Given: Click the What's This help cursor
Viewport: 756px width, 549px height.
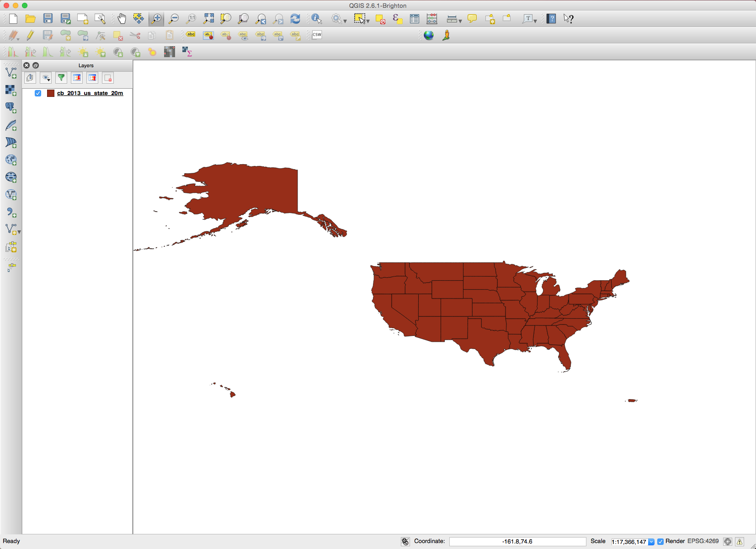Looking at the screenshot, I should (568, 19).
